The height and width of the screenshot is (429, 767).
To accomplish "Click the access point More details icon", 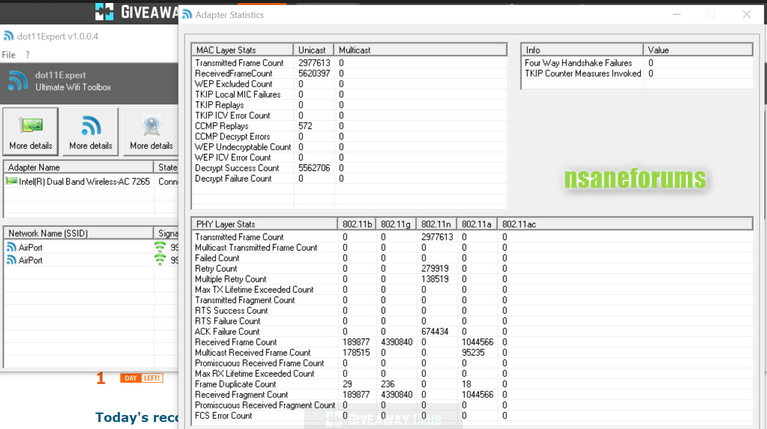I will 151,126.
